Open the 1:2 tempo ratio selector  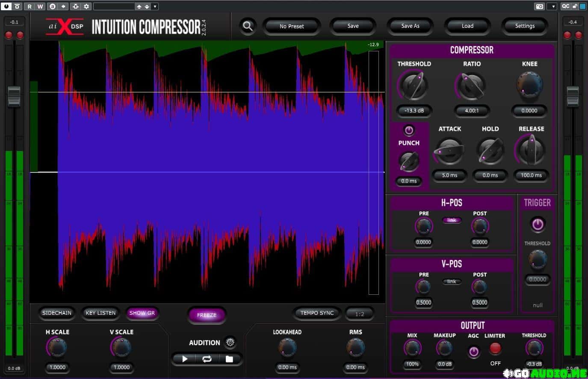tap(360, 314)
